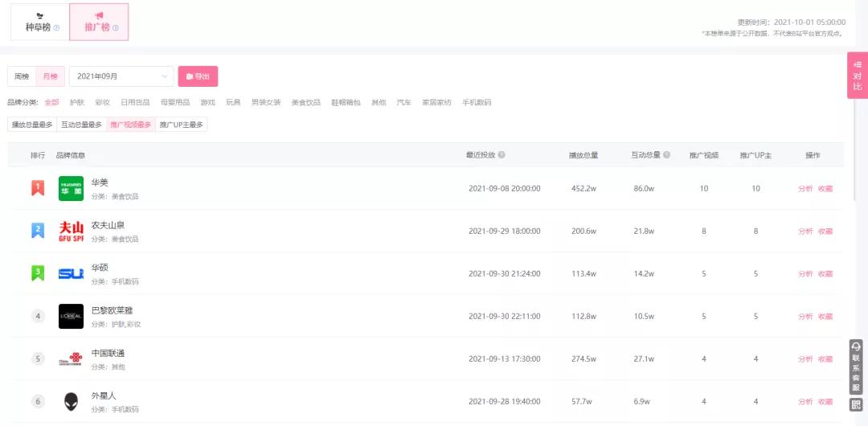Select brand category 全部
Screen dimensions: 868x426
coord(51,103)
